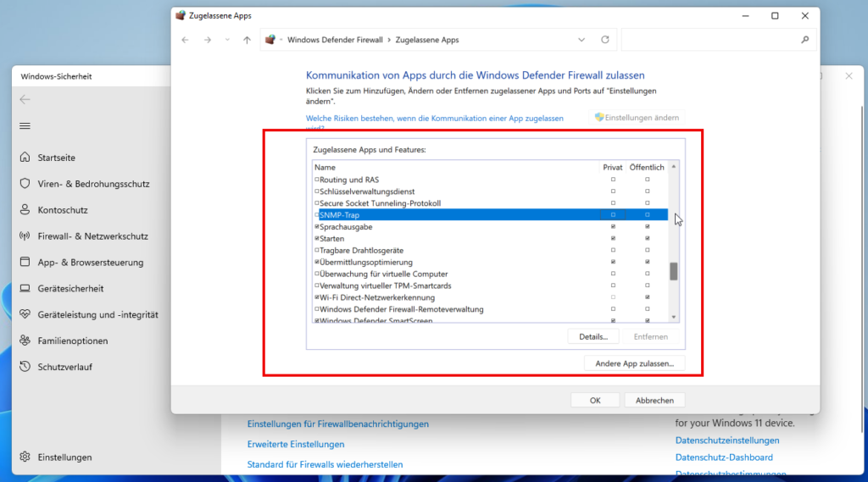This screenshot has width=868, height=482.
Task: Confirm with the OK button
Action: (595, 400)
